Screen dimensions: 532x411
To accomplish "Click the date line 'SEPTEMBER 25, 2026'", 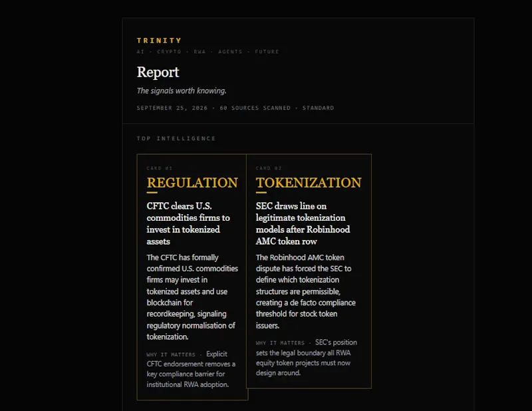I will [172, 108].
